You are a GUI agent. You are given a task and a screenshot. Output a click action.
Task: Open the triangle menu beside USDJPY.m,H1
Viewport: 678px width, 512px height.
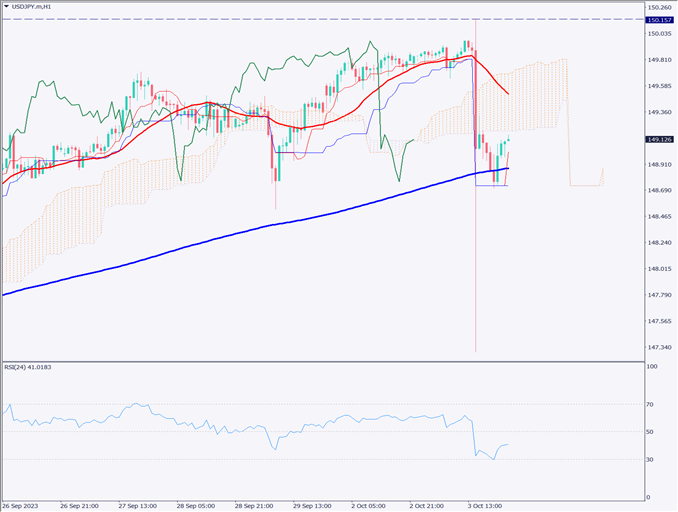(7, 6)
